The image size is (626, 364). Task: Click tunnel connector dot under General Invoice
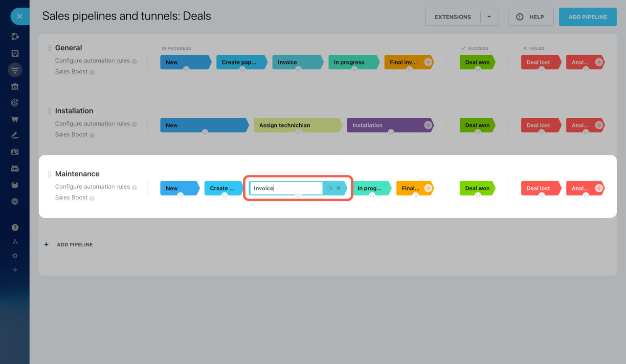298,69
